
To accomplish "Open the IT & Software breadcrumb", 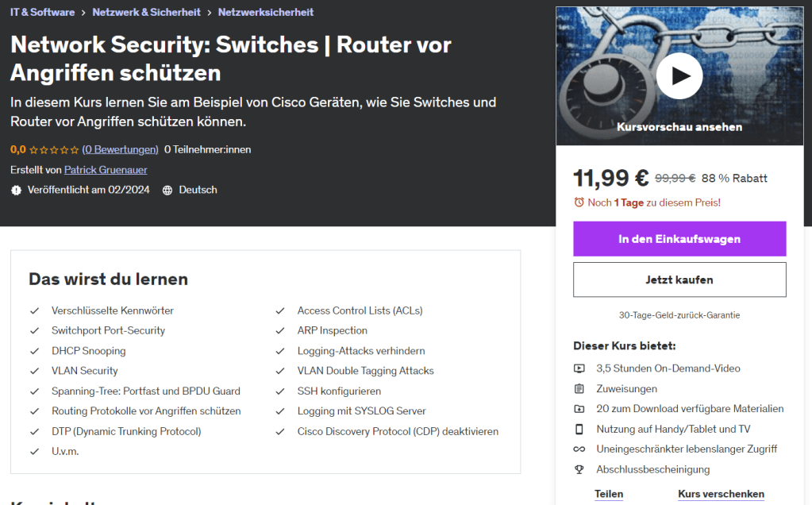I will (x=43, y=12).
